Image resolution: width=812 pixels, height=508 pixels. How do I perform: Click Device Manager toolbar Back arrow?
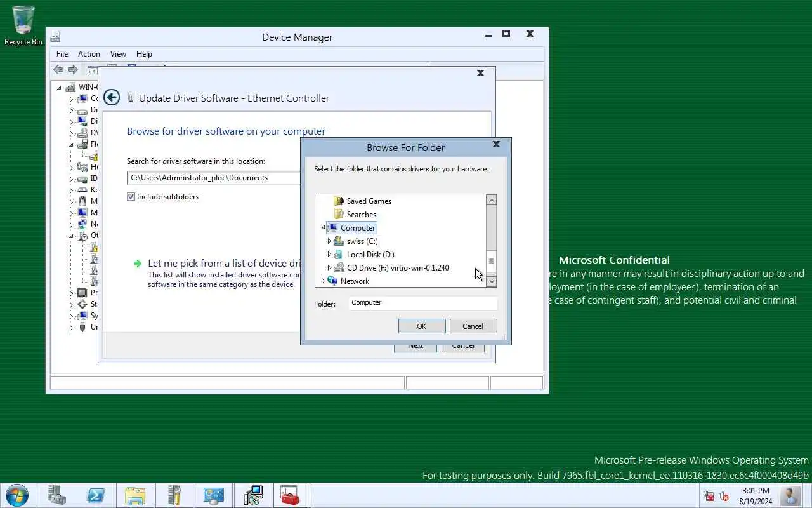pyautogui.click(x=58, y=70)
